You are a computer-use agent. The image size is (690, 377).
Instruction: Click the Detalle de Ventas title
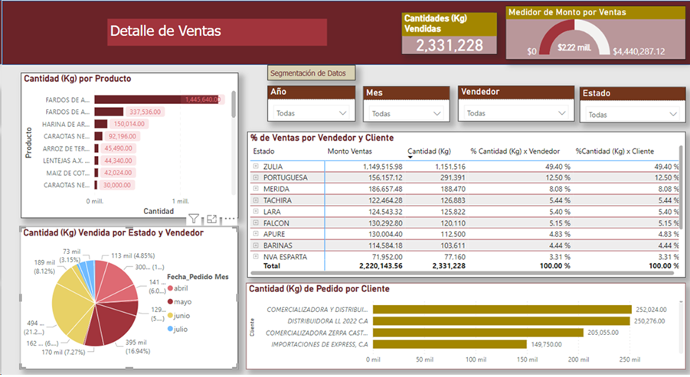(165, 31)
